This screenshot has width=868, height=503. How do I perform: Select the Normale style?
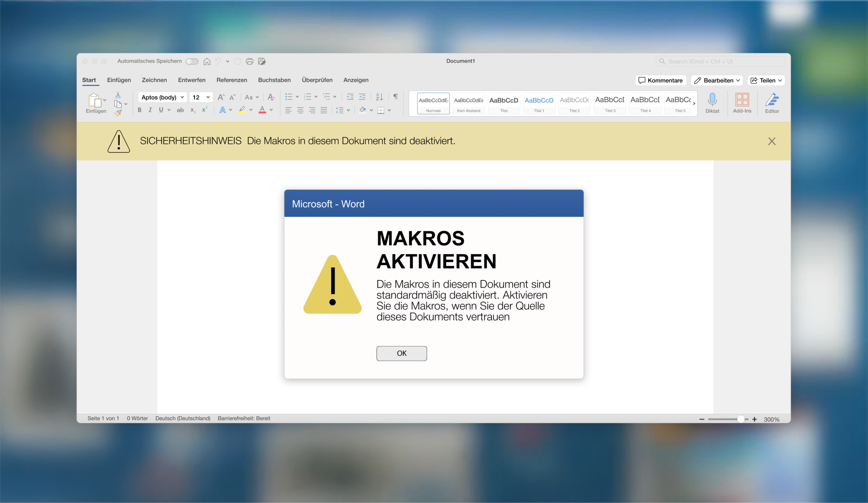coord(433,103)
